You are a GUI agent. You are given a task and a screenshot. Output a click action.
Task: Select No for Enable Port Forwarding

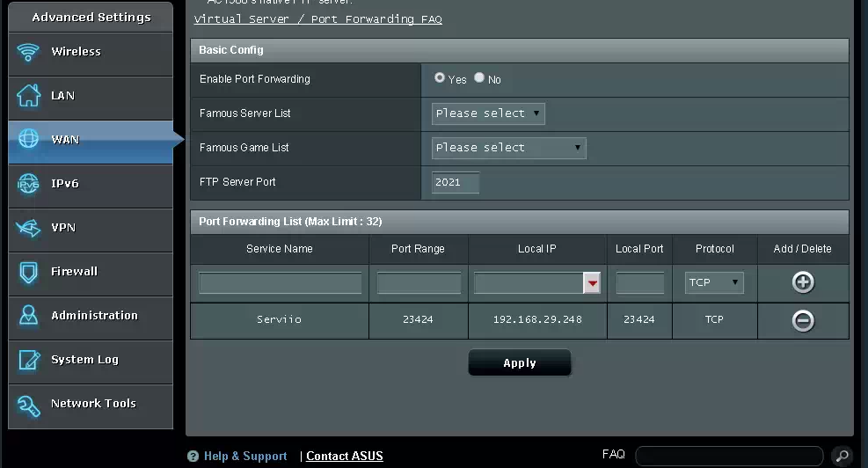pyautogui.click(x=479, y=78)
